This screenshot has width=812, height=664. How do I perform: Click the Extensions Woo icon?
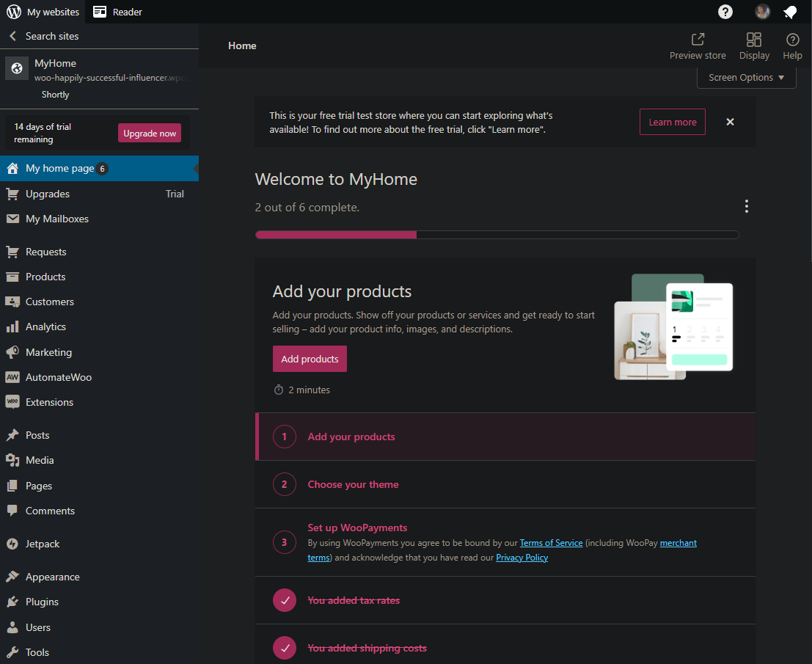pos(12,401)
